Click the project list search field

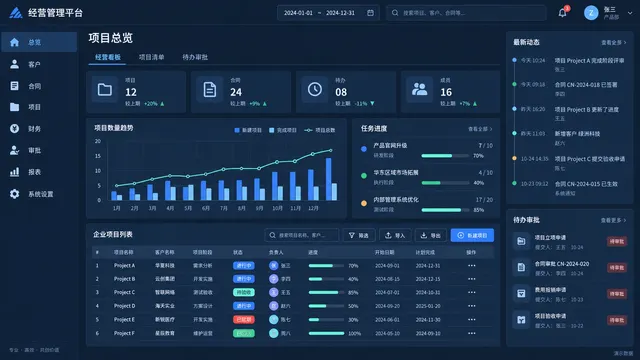tap(302, 235)
